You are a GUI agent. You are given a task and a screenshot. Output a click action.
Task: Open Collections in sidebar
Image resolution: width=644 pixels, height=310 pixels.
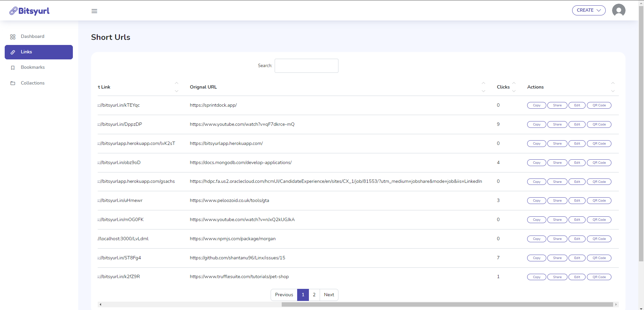coord(39,83)
